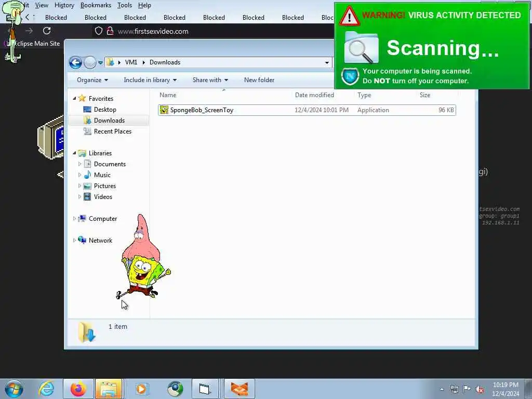Open the Music library
The height and width of the screenshot is (399, 532).
(102, 175)
